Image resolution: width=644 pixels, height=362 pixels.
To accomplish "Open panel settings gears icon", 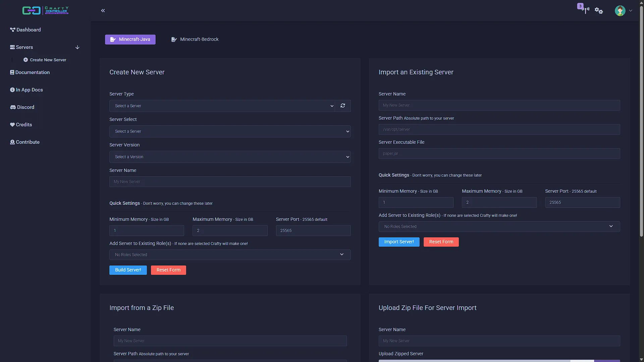I will coord(599,11).
